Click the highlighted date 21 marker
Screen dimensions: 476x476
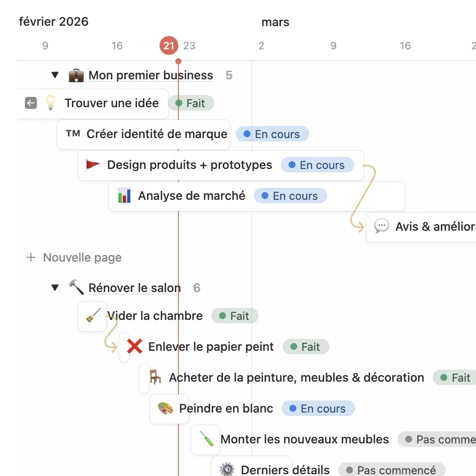pyautogui.click(x=169, y=45)
